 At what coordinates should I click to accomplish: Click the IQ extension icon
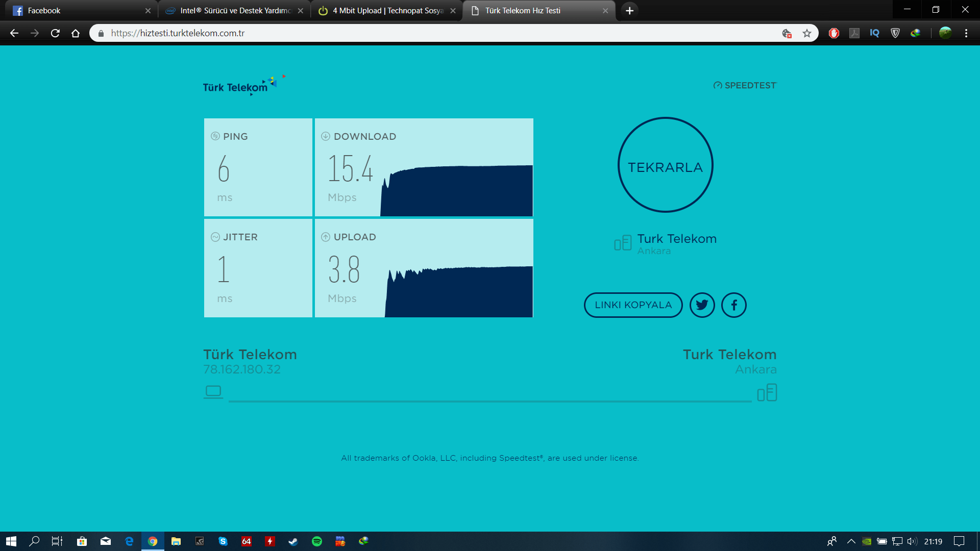click(874, 33)
